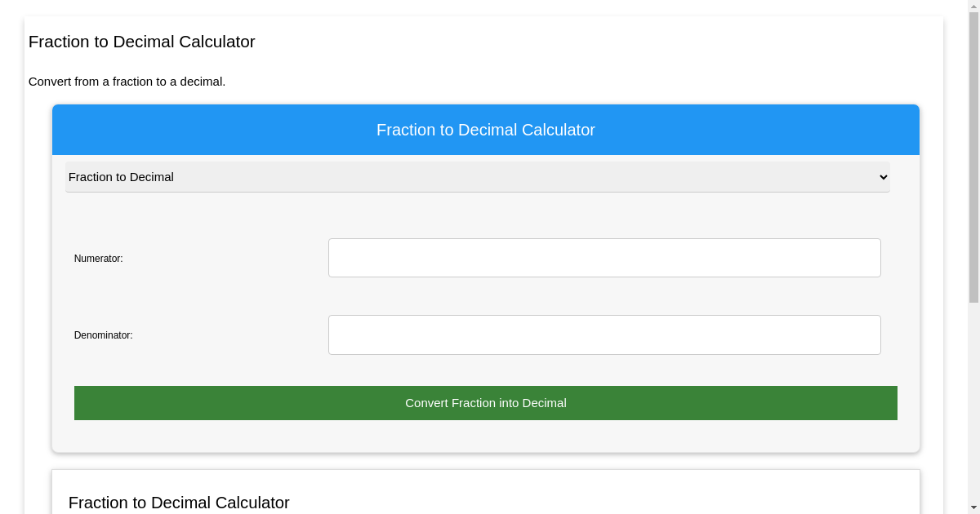Click the scrollbar up arrow
Image resolution: width=980 pixels, height=514 pixels.
(x=974, y=5)
